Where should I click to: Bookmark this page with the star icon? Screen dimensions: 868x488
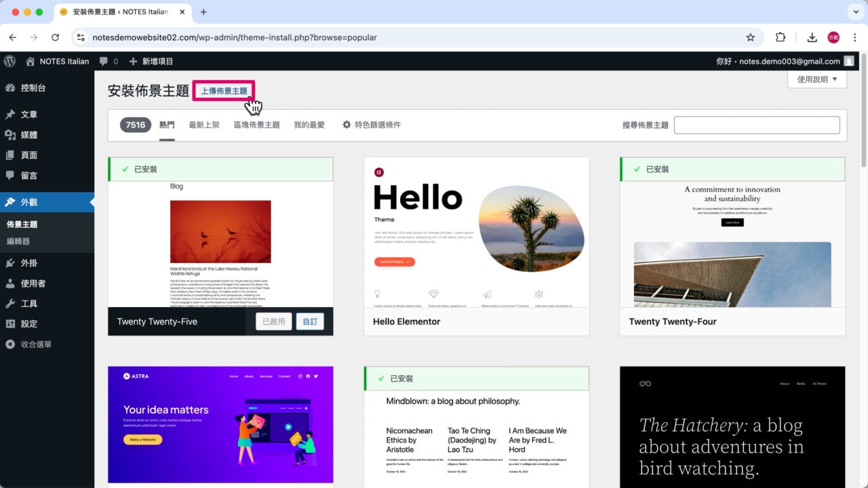751,37
